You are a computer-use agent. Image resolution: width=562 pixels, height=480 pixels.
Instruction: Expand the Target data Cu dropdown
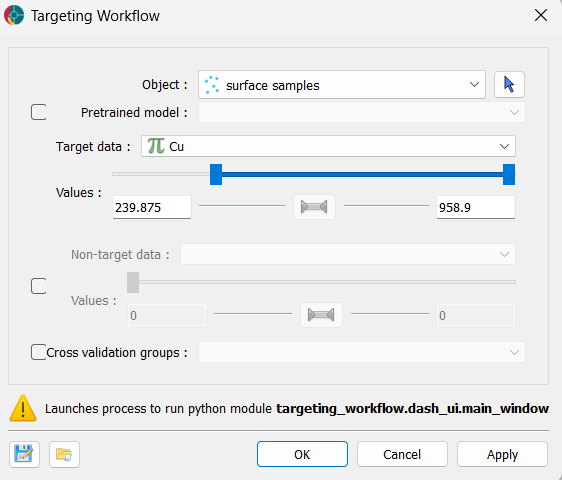[x=328, y=146]
